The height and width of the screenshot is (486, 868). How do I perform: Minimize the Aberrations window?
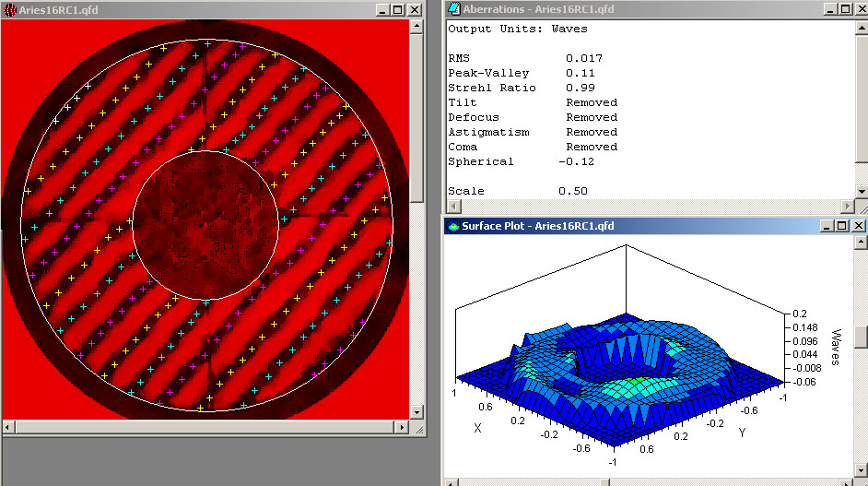(830, 9)
